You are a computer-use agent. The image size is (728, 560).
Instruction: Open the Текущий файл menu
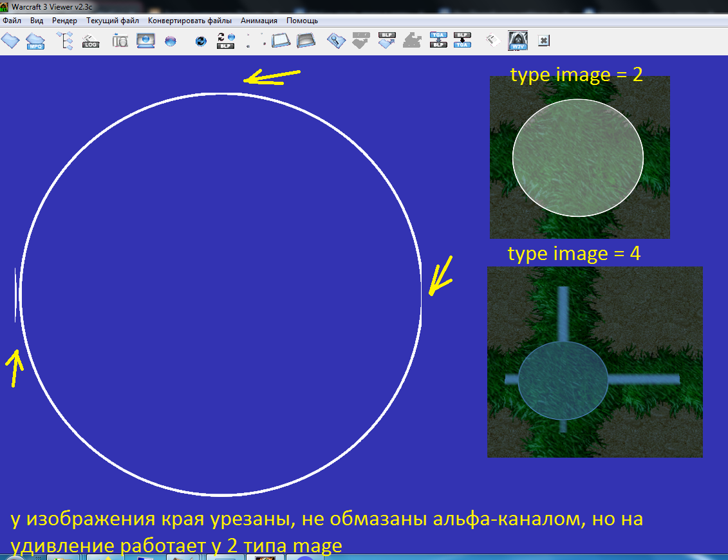coord(113,21)
